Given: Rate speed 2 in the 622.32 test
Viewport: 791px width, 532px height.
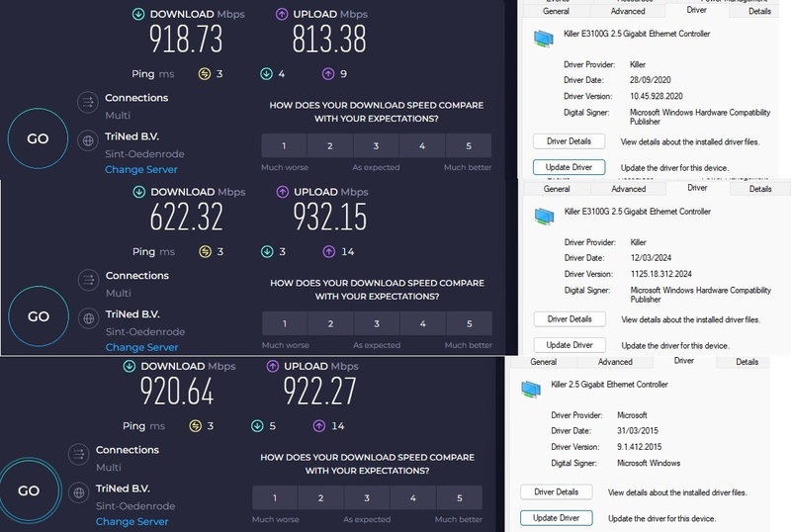Looking at the screenshot, I should click(x=330, y=323).
